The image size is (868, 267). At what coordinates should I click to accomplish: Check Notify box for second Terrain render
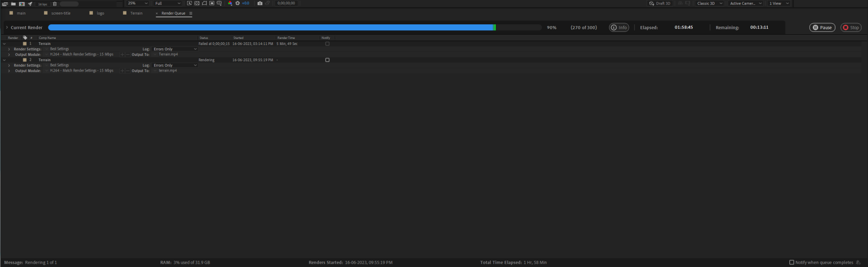point(327,60)
